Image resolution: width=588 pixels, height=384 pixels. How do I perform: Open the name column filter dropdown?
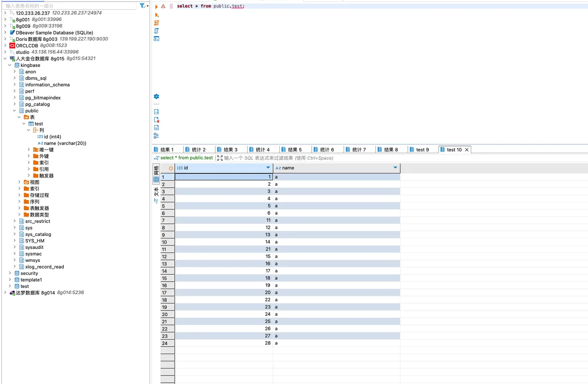point(395,168)
